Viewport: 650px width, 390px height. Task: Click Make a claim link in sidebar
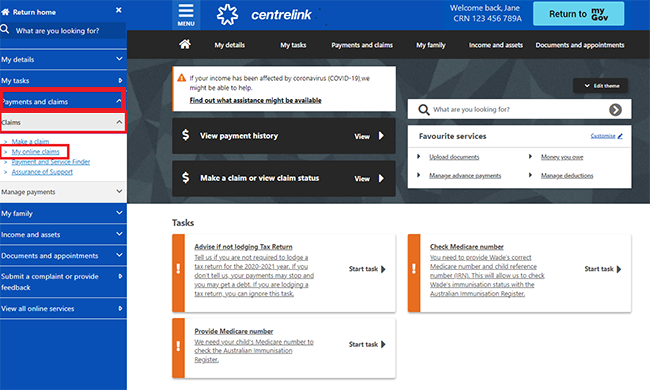(30, 141)
